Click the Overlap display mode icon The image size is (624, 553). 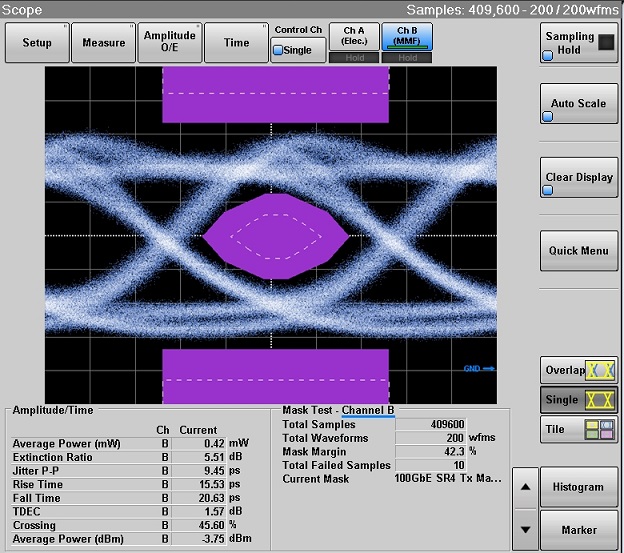pos(602,369)
